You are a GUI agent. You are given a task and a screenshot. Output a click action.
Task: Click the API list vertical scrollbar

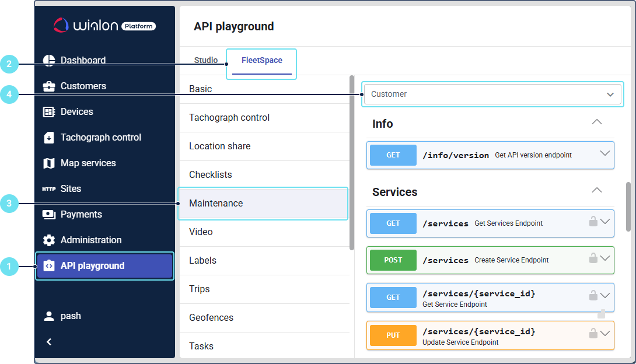pos(352,163)
